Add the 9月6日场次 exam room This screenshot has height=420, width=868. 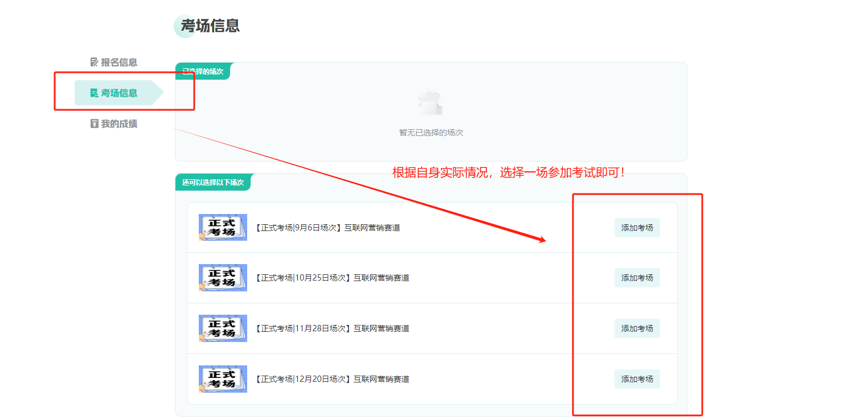click(x=637, y=228)
